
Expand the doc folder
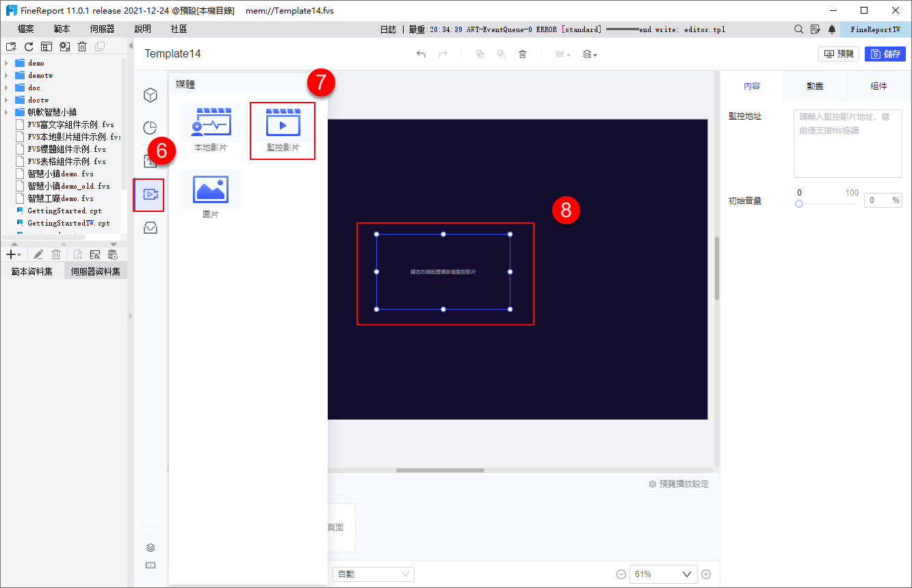tap(6, 88)
